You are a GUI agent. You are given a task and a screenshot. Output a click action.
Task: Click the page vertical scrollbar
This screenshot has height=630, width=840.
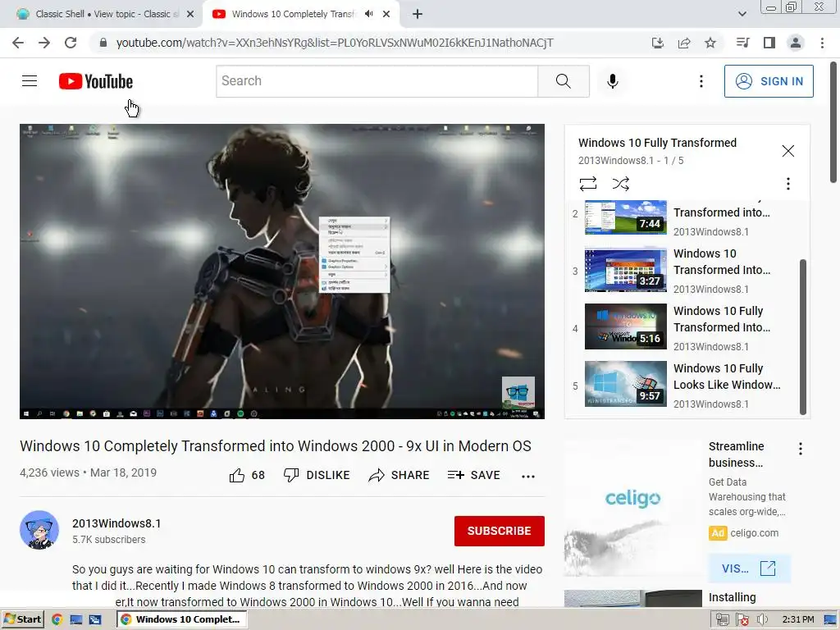(x=833, y=122)
